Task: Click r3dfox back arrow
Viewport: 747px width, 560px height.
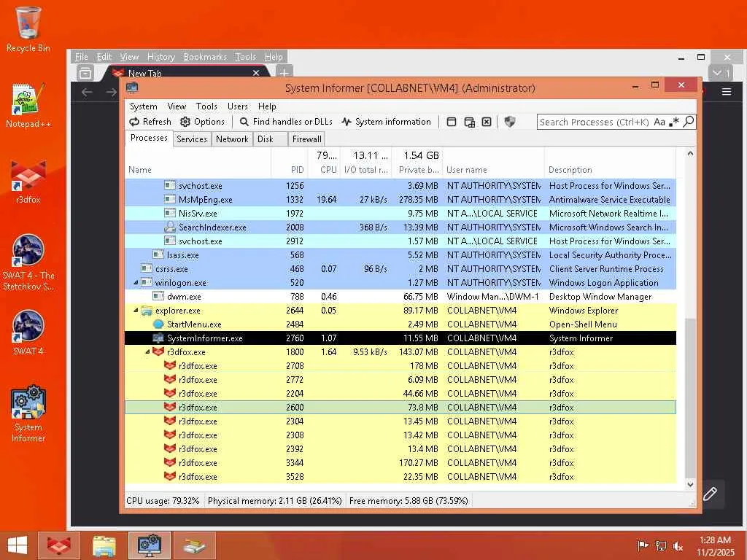Action: coord(87,92)
